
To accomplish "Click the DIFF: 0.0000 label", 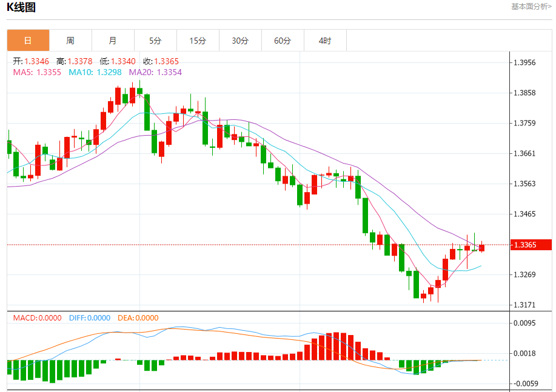I will pos(90,317).
